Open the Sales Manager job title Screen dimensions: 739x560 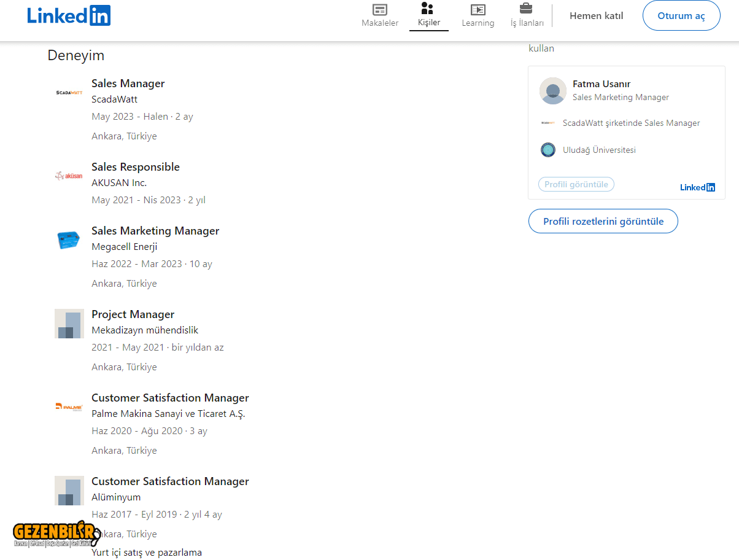[128, 84]
